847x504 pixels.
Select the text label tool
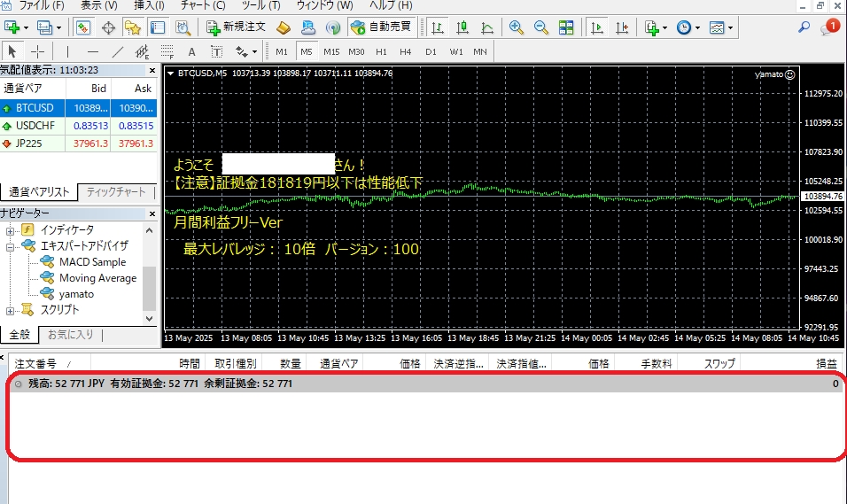[191, 51]
